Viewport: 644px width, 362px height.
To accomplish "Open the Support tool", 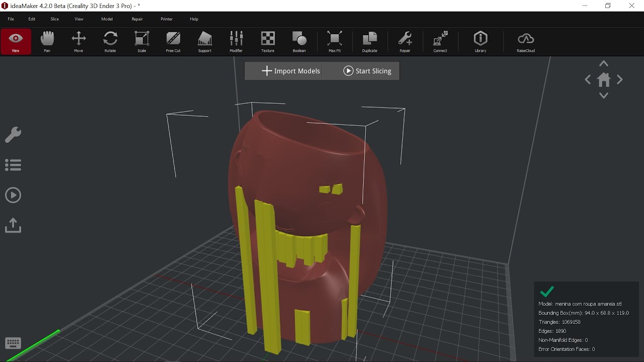I will [x=205, y=41].
